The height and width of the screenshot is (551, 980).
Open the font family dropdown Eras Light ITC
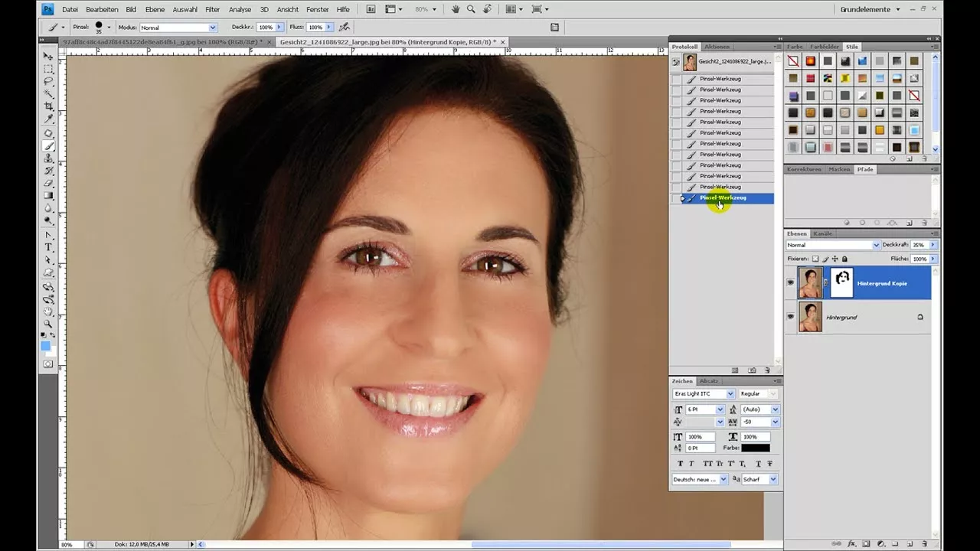730,393
